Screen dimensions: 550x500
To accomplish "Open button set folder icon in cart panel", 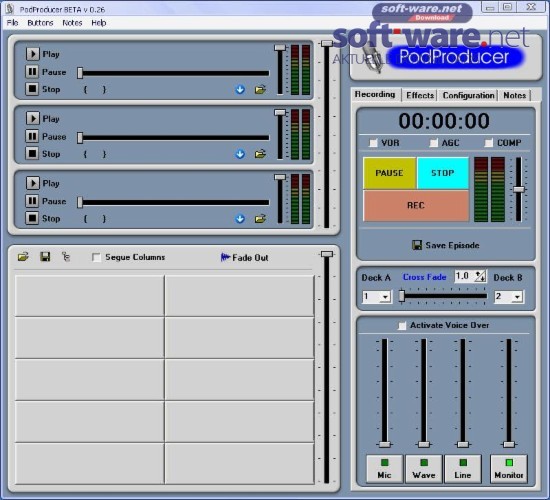I will point(23,257).
